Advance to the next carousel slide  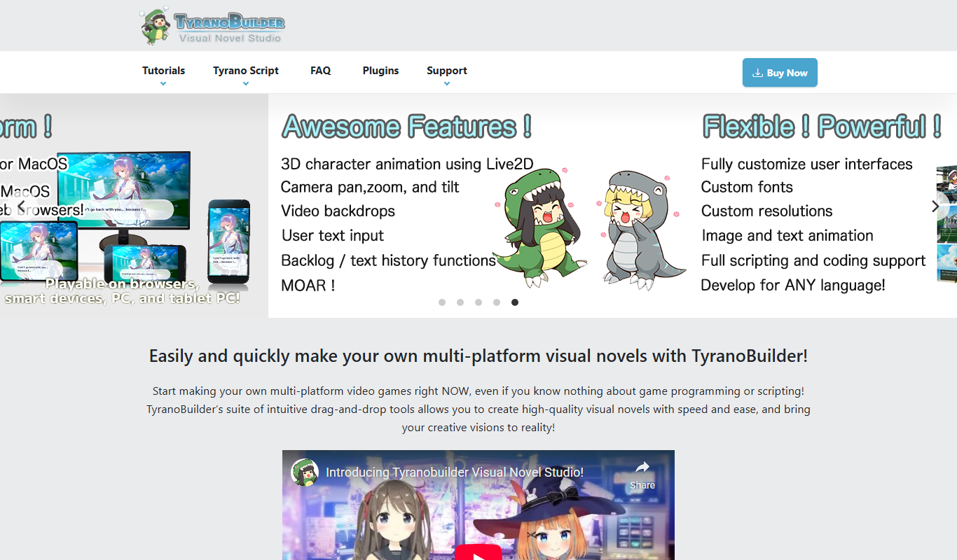click(x=935, y=206)
